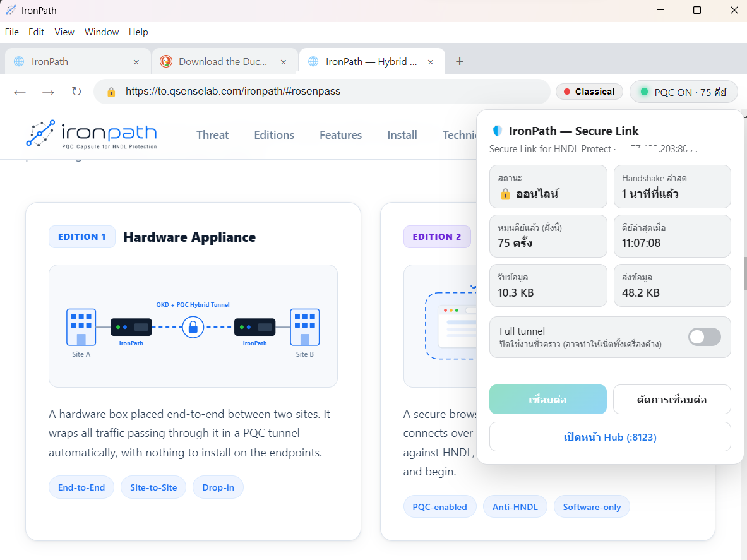Click the ตัดการเชื่อมต่อ disconnect button
The height and width of the screenshot is (560, 747).
pos(672,400)
